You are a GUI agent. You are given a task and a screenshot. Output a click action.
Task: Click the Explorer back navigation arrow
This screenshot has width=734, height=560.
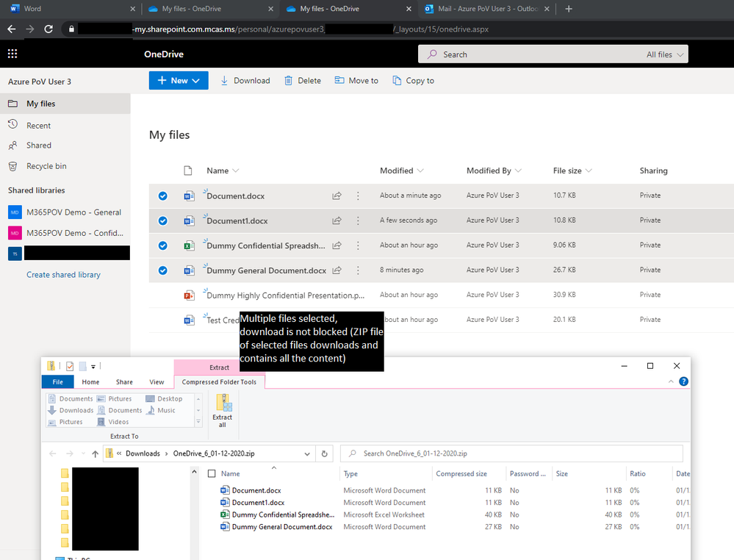53,453
